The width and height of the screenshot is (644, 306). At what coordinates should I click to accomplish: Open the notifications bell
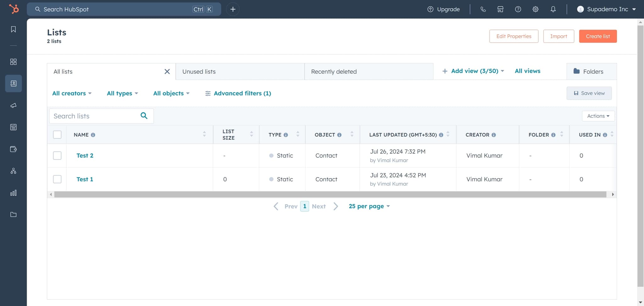553,9
